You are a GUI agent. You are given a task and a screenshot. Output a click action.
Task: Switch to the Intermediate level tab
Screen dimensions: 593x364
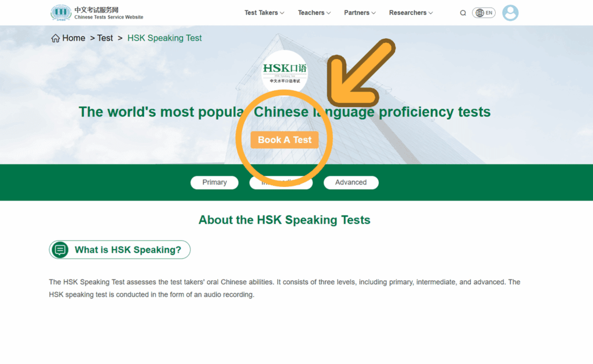coord(281,183)
